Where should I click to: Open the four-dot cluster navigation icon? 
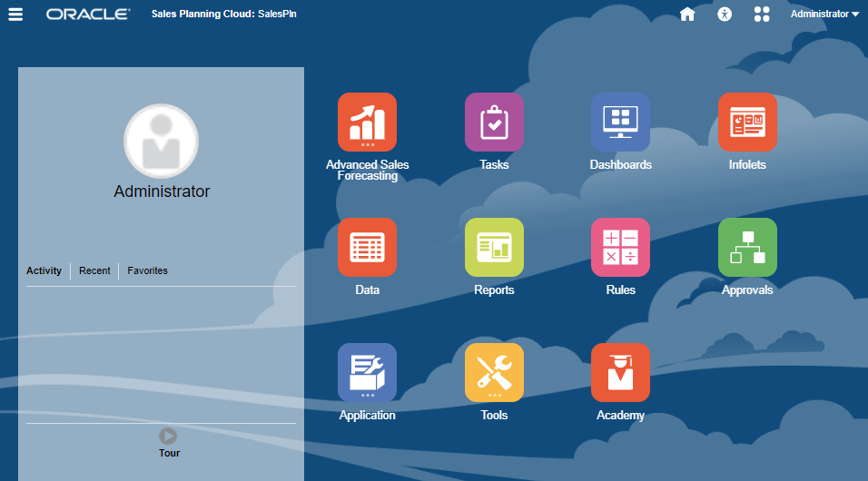(x=762, y=14)
